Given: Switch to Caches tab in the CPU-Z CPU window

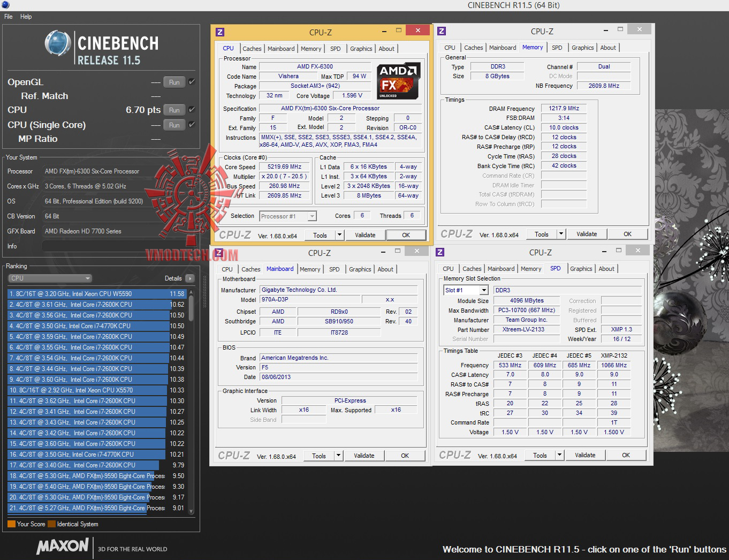Looking at the screenshot, I should 252,49.
